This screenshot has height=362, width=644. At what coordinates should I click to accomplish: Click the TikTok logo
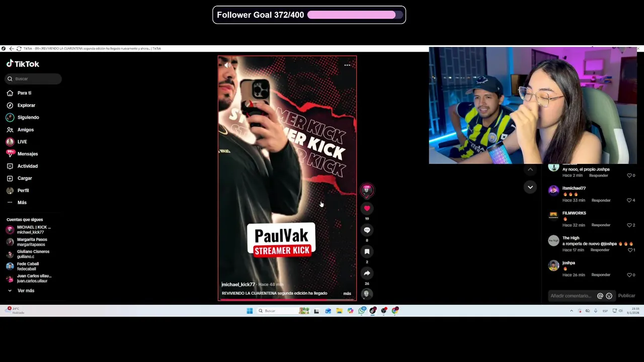[23, 64]
